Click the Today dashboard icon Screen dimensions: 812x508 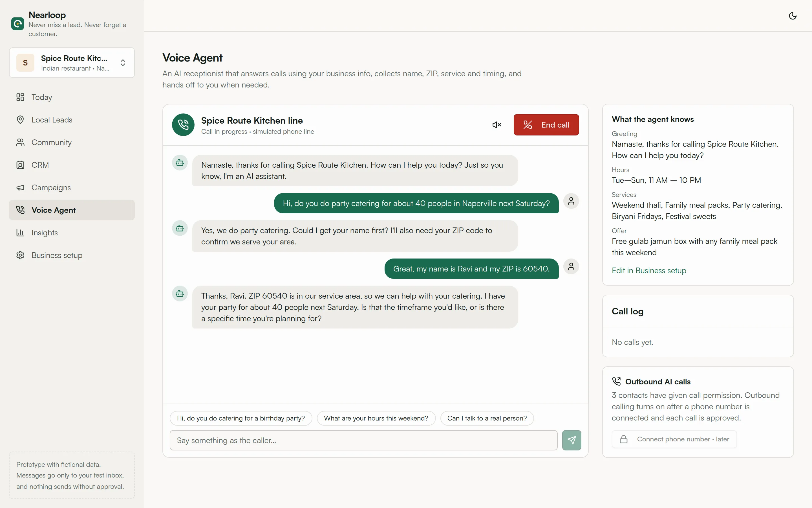20,97
